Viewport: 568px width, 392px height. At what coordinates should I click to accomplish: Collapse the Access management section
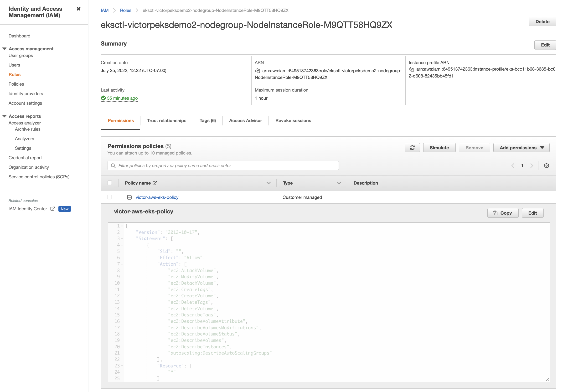click(5, 49)
